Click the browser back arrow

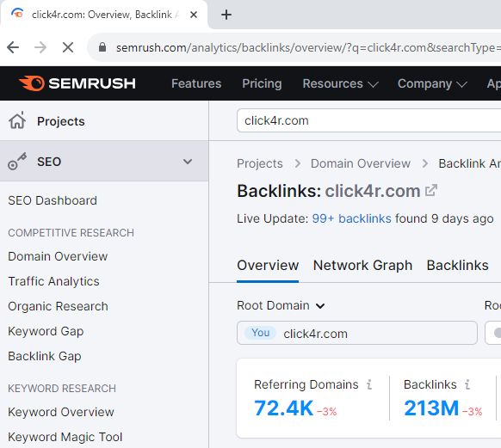tap(13, 47)
